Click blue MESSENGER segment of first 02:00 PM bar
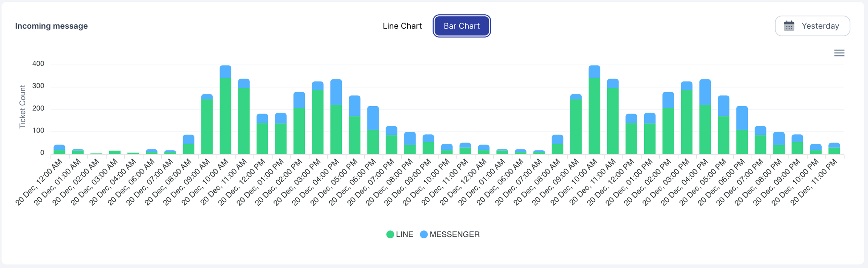868x268 pixels. tap(299, 100)
